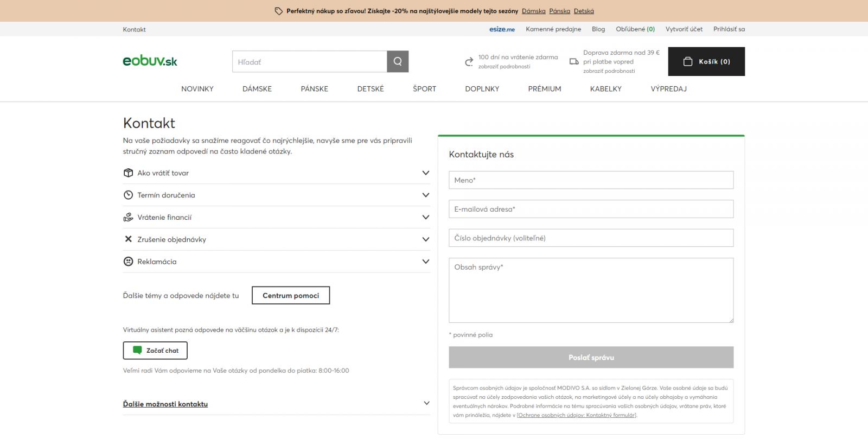Select the ŠPORT menu category
The image size is (868, 445).
pyautogui.click(x=424, y=89)
